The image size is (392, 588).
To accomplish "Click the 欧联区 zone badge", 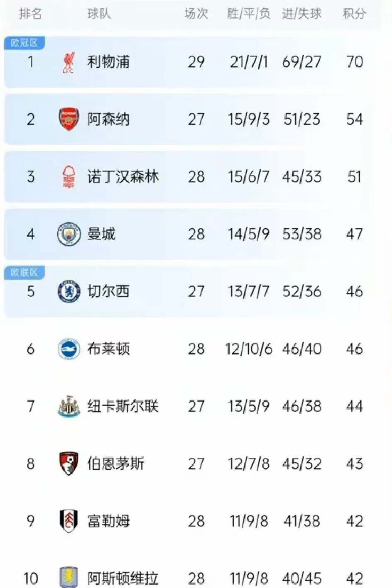I will (x=24, y=273).
